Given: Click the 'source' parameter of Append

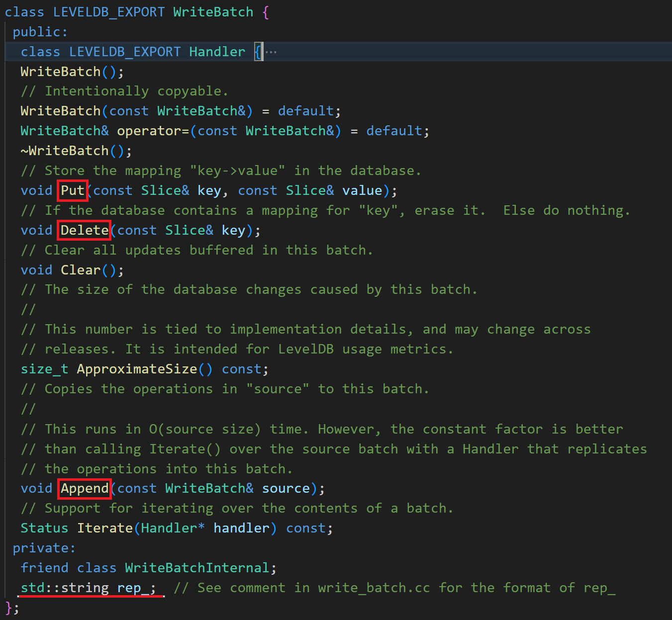Looking at the screenshot, I should tap(286, 488).
